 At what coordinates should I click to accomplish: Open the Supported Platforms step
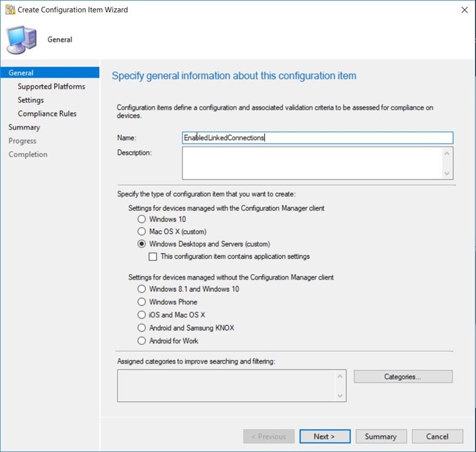coord(51,87)
